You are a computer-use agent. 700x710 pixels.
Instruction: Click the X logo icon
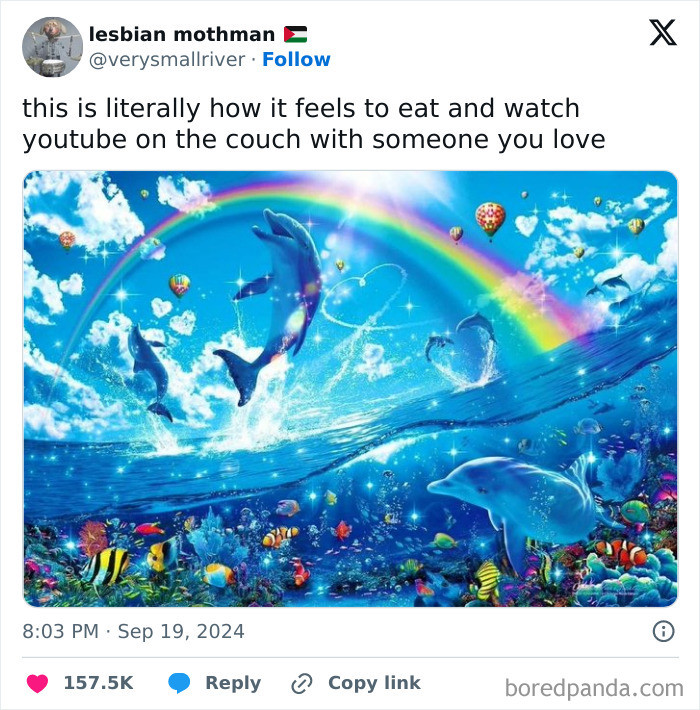tap(663, 32)
